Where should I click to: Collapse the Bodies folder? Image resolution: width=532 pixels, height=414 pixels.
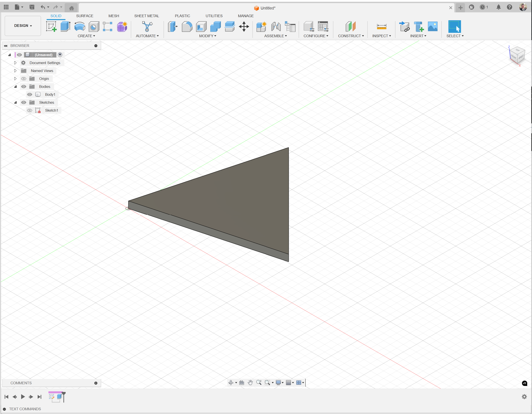tap(15, 87)
